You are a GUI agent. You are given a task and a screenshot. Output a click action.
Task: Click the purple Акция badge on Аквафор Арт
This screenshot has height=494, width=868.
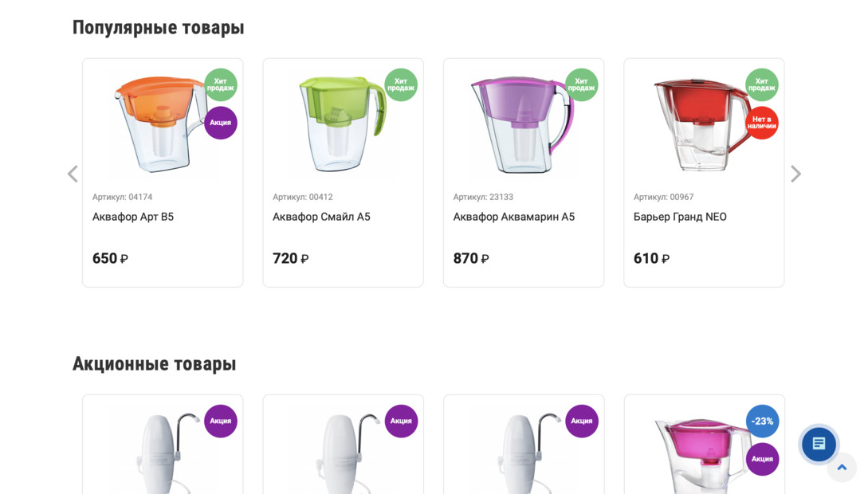click(220, 123)
